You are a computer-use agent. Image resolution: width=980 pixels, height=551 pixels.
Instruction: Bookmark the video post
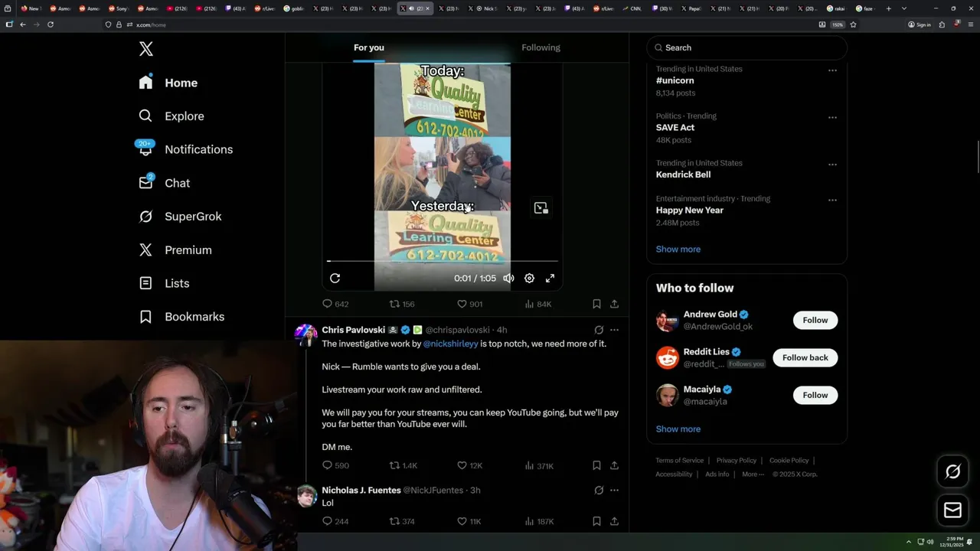point(596,304)
